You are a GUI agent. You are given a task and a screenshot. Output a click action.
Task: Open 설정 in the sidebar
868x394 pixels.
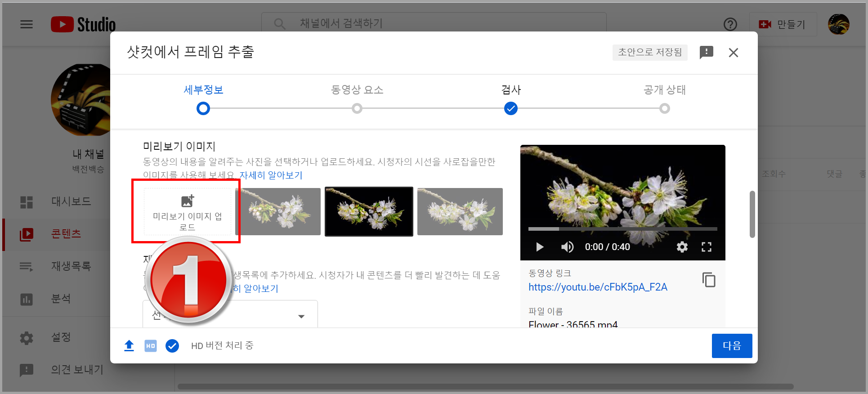[61, 337]
